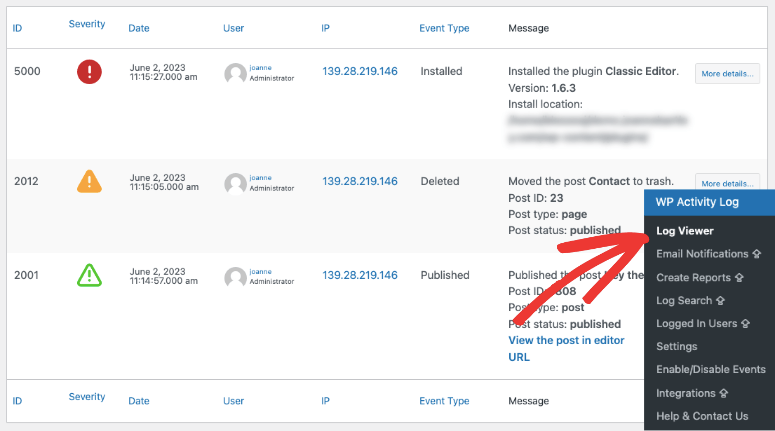Open Settings in WP Activity Log submenu
This screenshot has height=431, width=775.
(x=677, y=346)
